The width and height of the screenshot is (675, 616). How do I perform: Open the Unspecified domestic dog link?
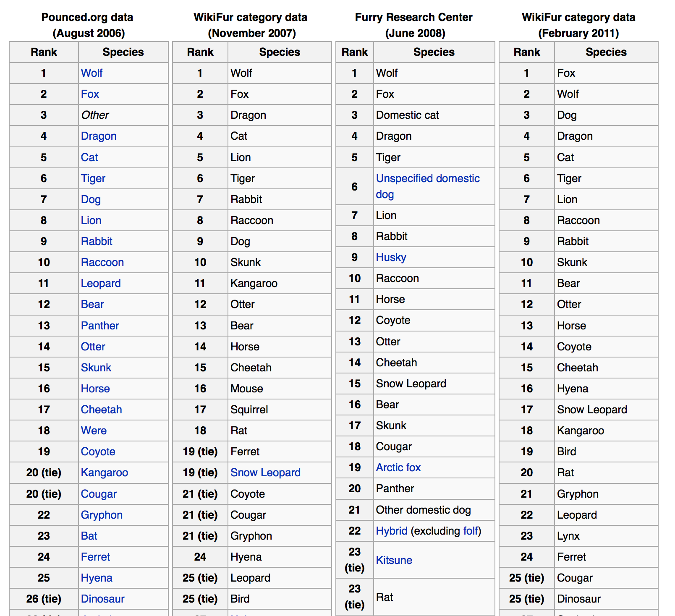(x=427, y=179)
